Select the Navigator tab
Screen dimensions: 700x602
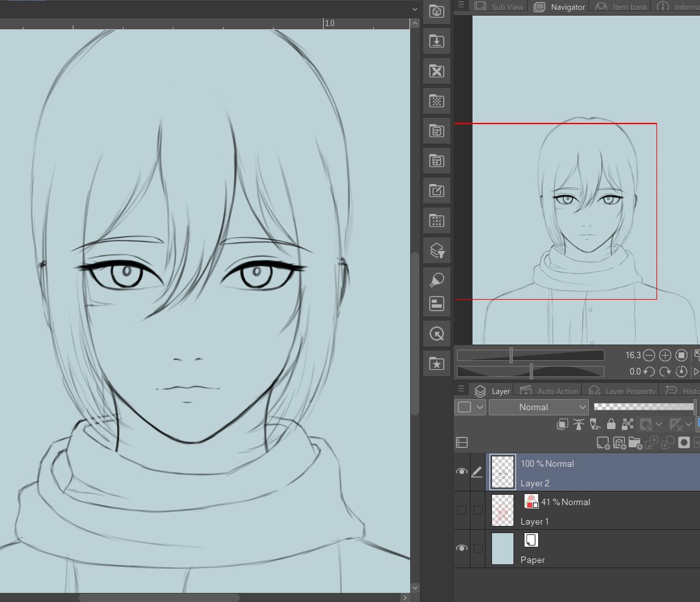pyautogui.click(x=560, y=7)
